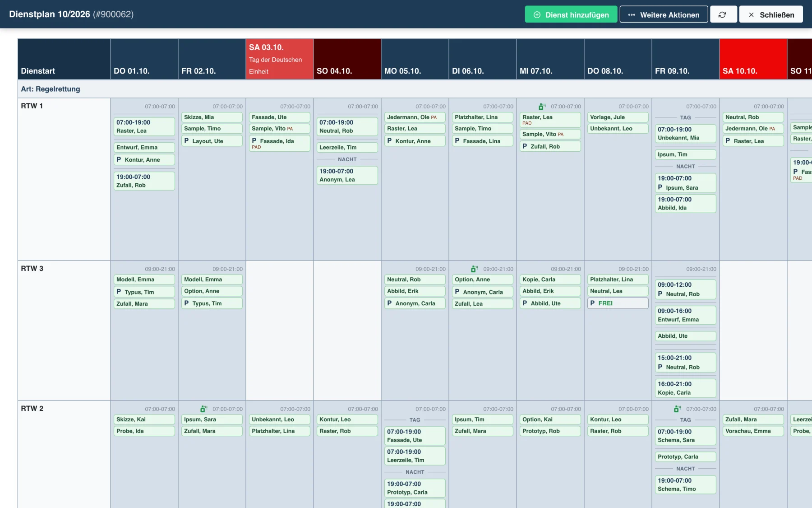Close the plan with Schließen
Screen dimensions: 812x508
[771, 14]
